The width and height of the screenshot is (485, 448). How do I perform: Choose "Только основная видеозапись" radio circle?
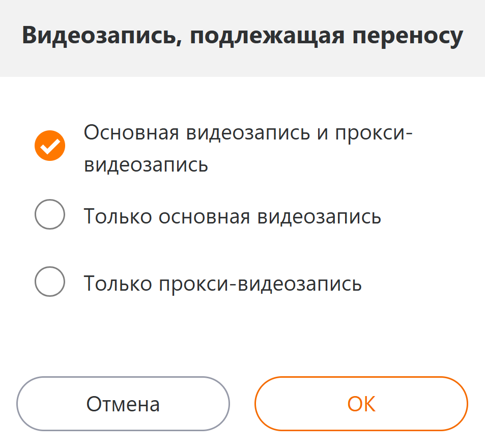[x=50, y=214]
